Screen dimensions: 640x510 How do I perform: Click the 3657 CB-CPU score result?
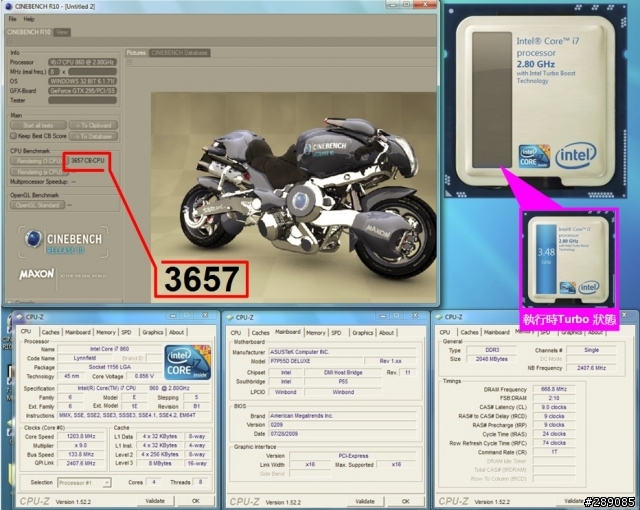[x=87, y=160]
